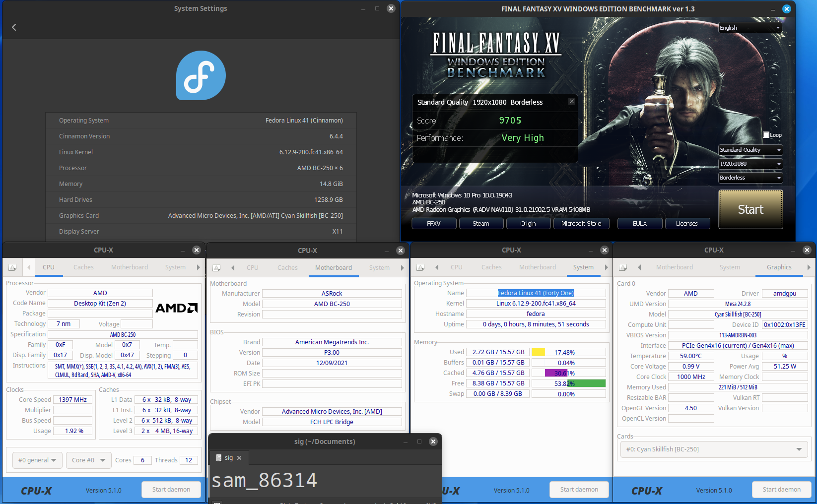Click the BIOS Version P3.00 field
Viewport: 817px width, 504px height.
tap(332, 353)
